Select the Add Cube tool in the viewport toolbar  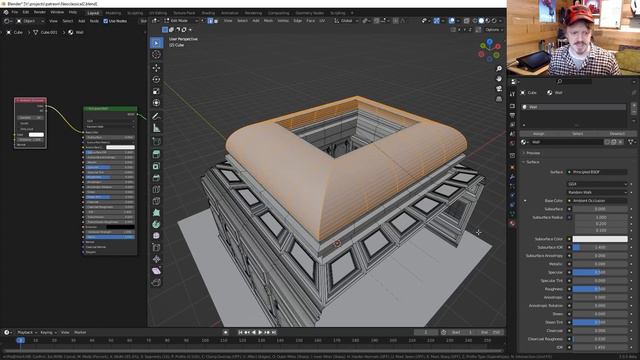coord(156,141)
